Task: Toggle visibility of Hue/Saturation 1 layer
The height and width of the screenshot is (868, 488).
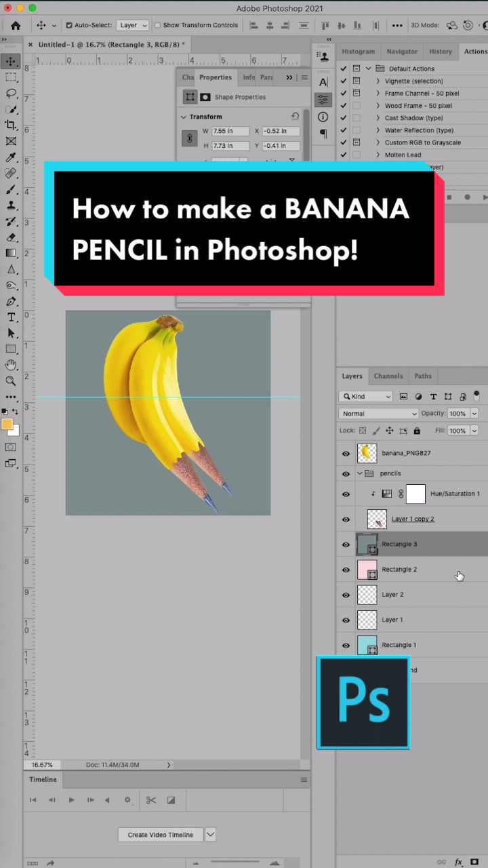Action: tap(346, 494)
